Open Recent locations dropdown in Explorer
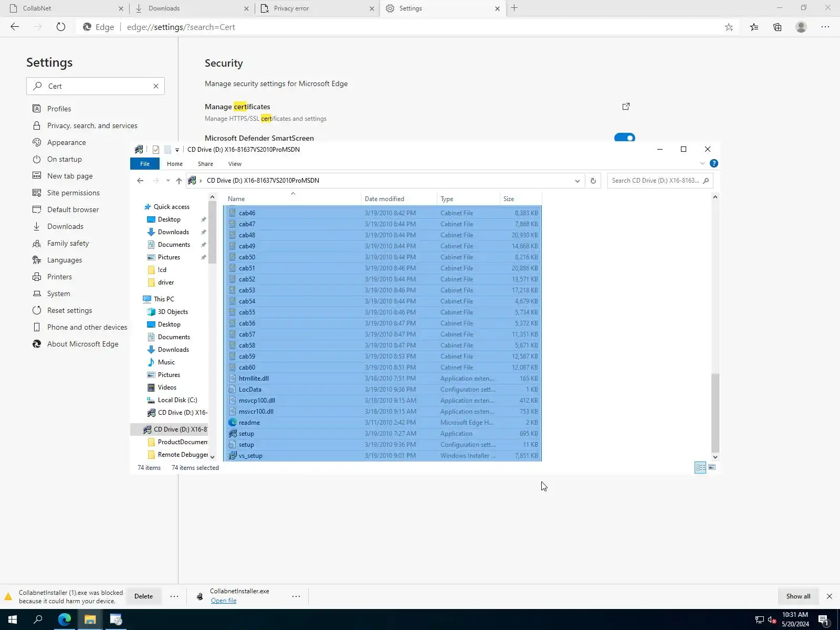This screenshot has width=840, height=630. (x=168, y=181)
